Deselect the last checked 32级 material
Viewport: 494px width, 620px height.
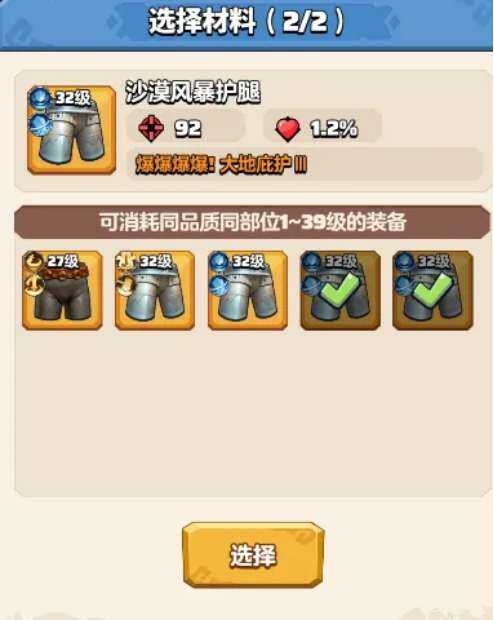(433, 290)
